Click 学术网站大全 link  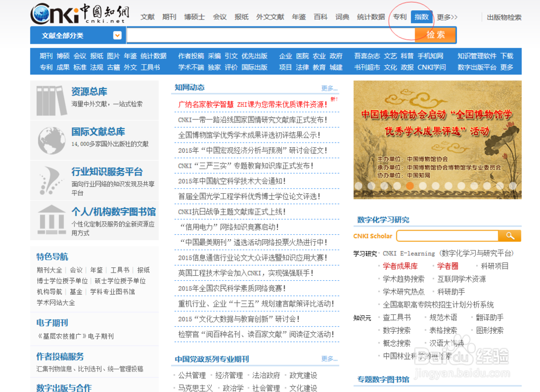(56, 303)
